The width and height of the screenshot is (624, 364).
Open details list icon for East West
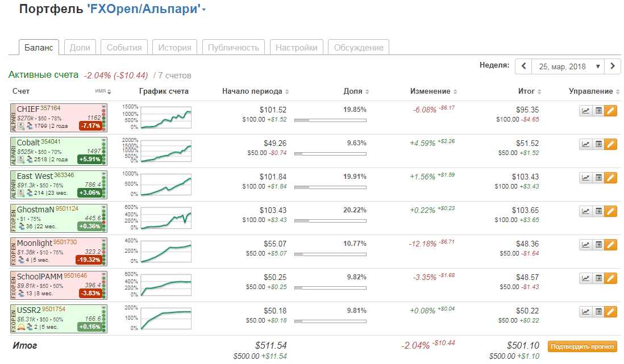click(598, 178)
